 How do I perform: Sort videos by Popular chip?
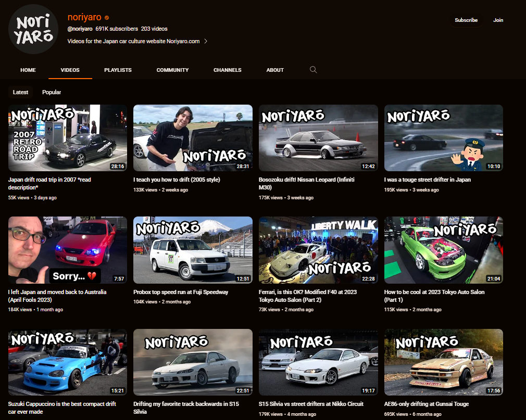point(52,92)
